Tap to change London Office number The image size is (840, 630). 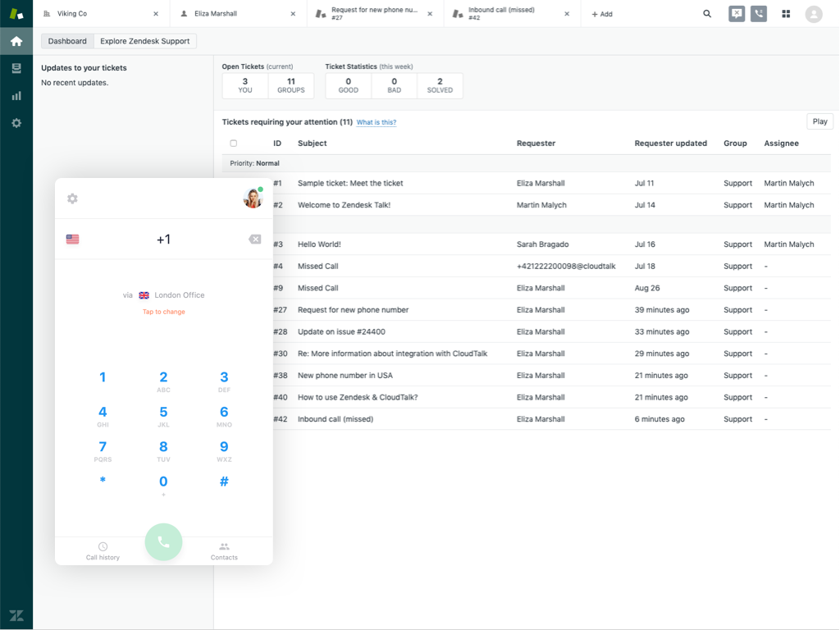tap(163, 312)
